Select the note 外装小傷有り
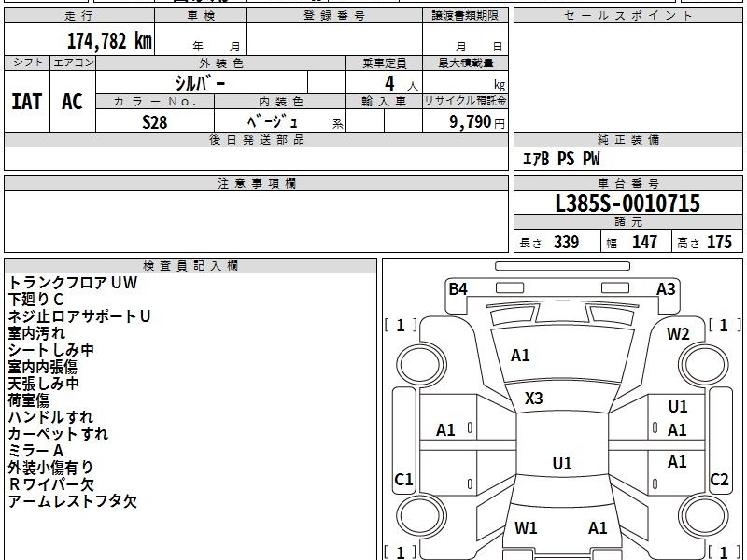This screenshot has height=560, width=747. point(50,468)
